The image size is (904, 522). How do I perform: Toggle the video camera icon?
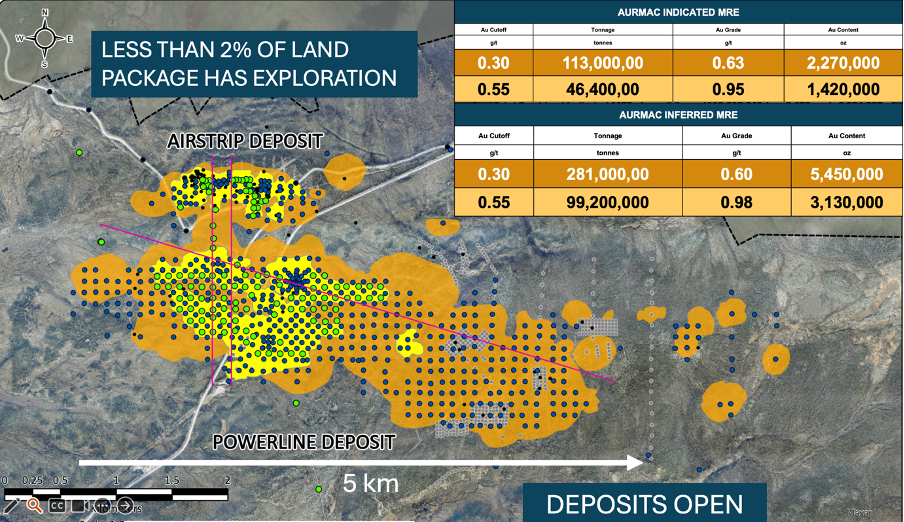[81, 505]
